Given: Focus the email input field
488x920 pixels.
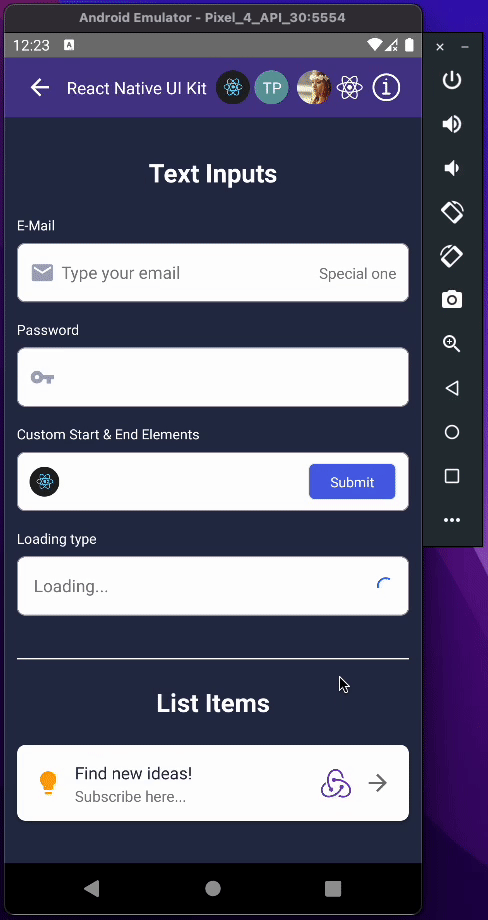Looking at the screenshot, I should tap(213, 273).
